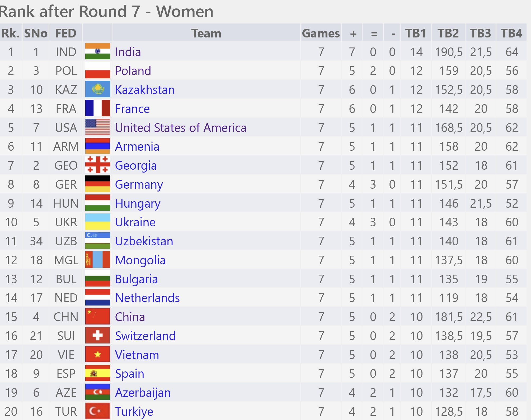This screenshot has height=420, width=531.
Task: Select the TB1 column header
Action: (x=416, y=33)
